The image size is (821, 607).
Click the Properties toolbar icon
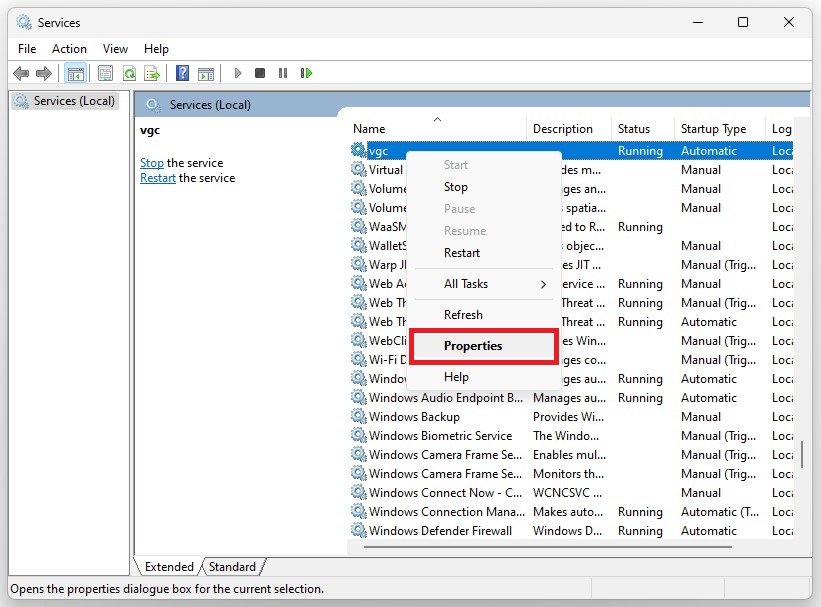pos(103,73)
